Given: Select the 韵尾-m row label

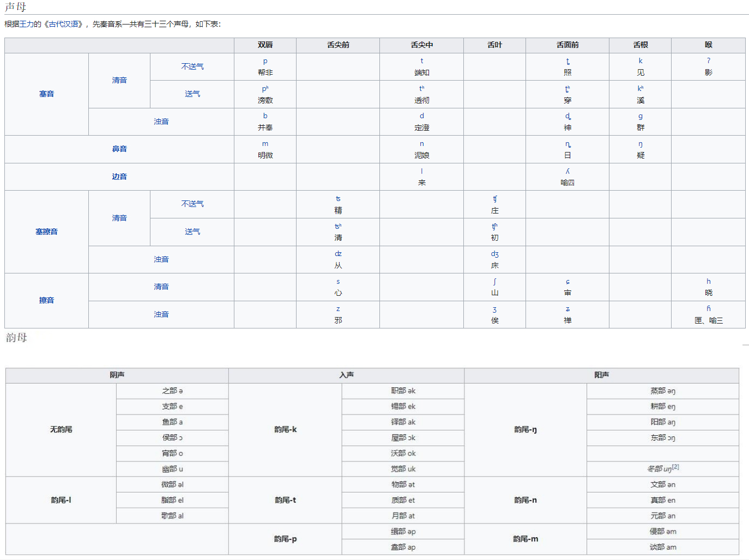Looking at the screenshot, I should [525, 539].
